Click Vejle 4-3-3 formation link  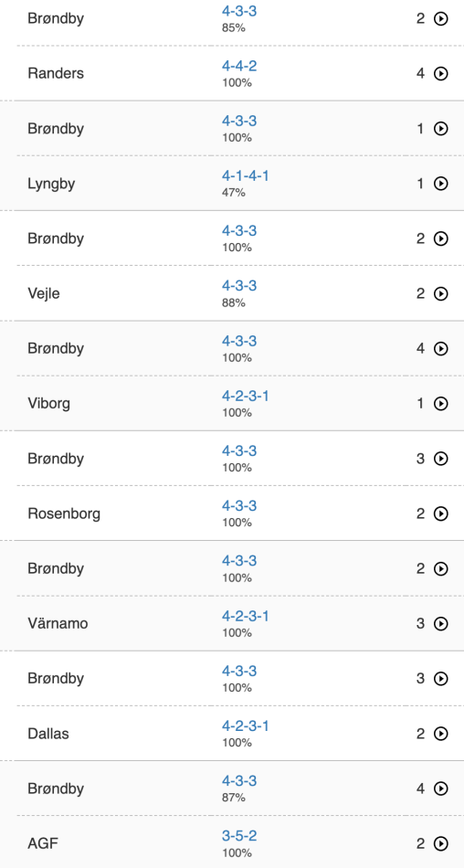point(239,286)
